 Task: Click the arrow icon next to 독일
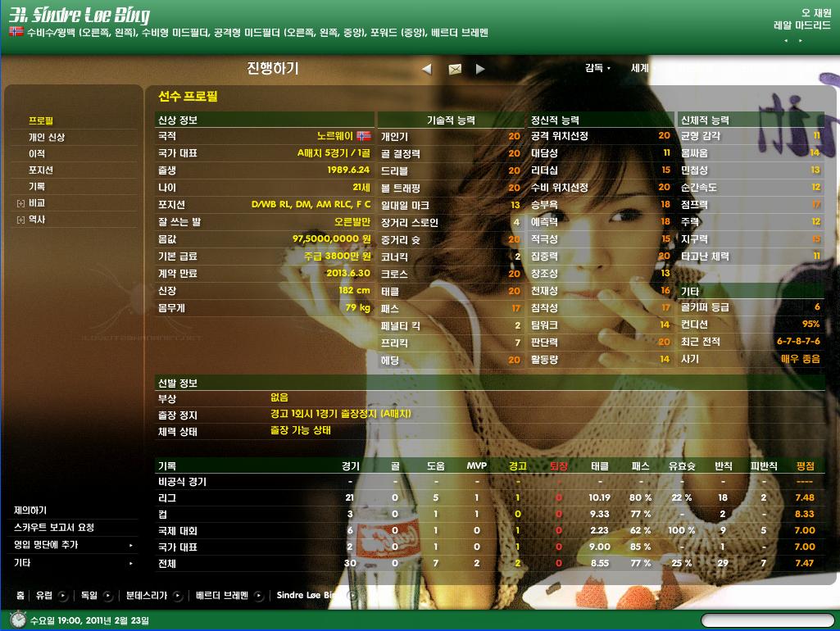pos(108,596)
